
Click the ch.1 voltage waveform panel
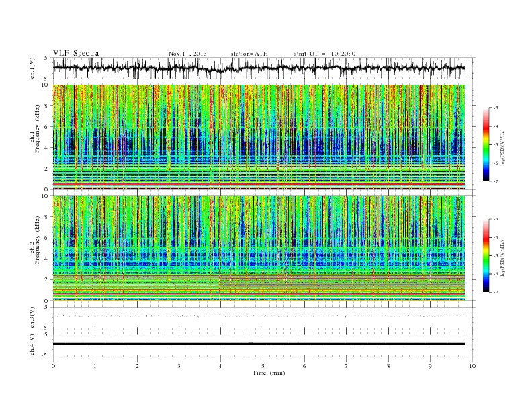[264, 68]
